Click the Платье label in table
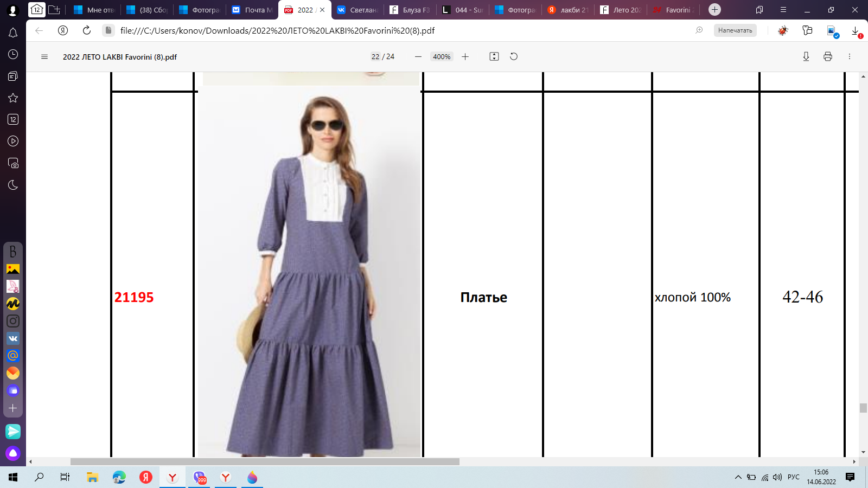Viewport: 868px width, 488px height. click(x=484, y=298)
